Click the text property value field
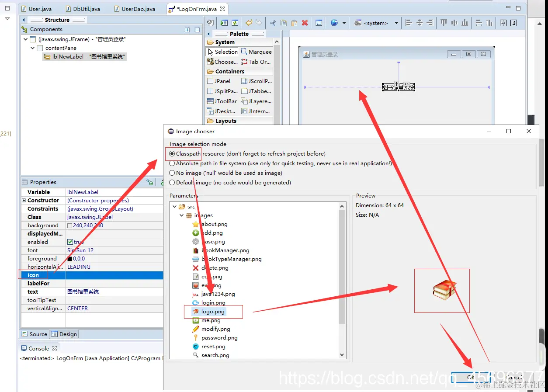 pyautogui.click(x=114, y=292)
